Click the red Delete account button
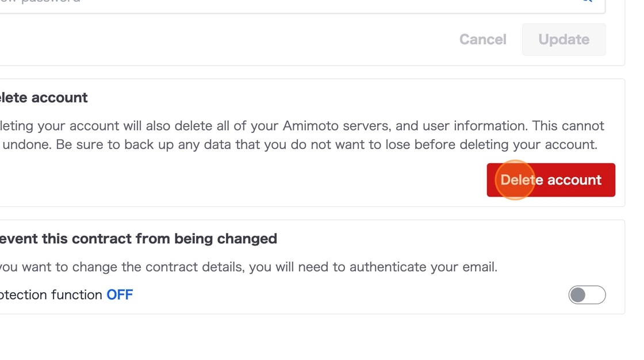Image resolution: width=644 pixels, height=360 pixels. coord(550,180)
